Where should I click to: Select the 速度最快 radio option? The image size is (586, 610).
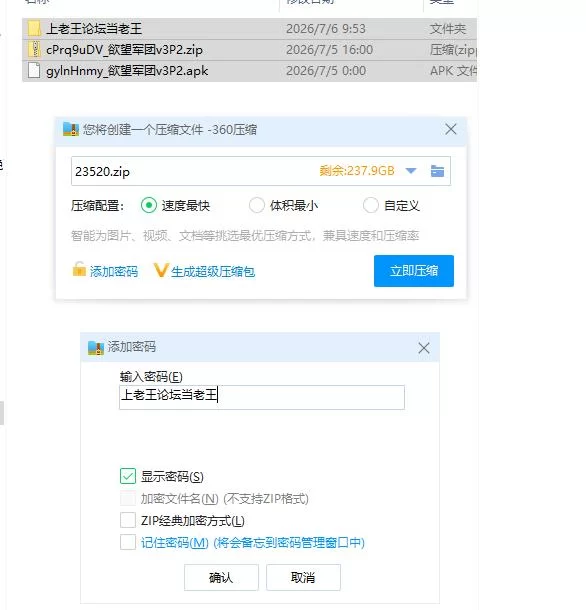[149, 205]
